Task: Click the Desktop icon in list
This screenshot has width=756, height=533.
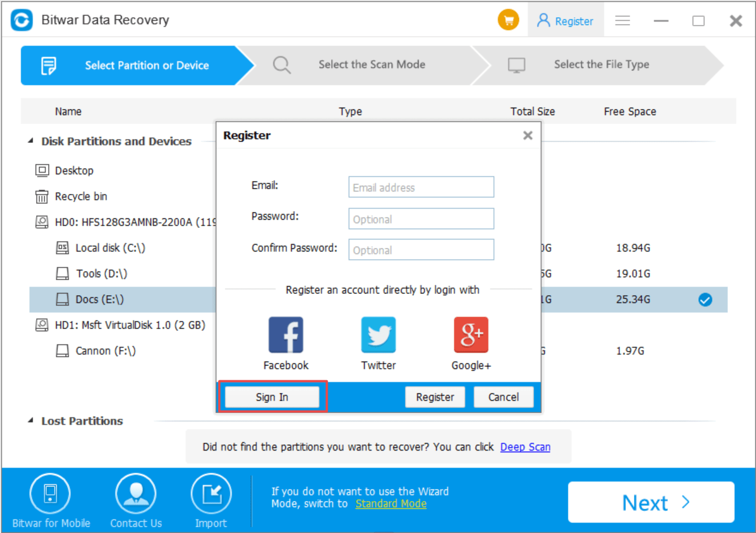Action: coord(42,170)
